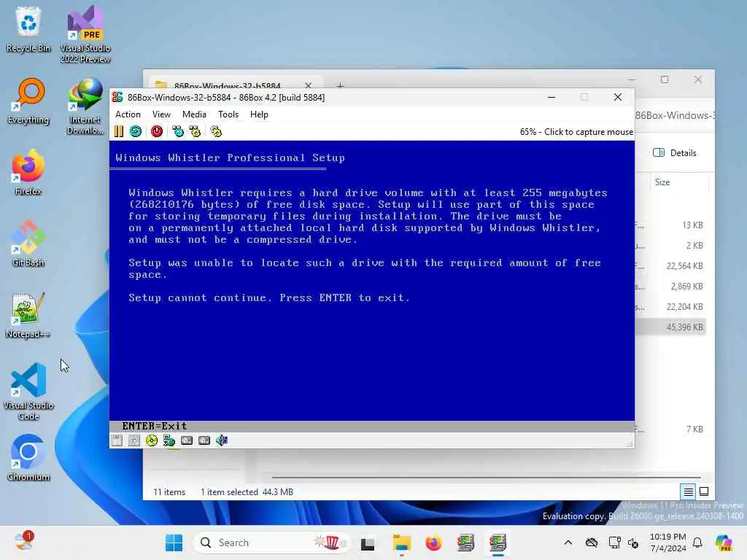Pause the 86Box emulation
This screenshot has height=560, width=747.
click(x=119, y=131)
